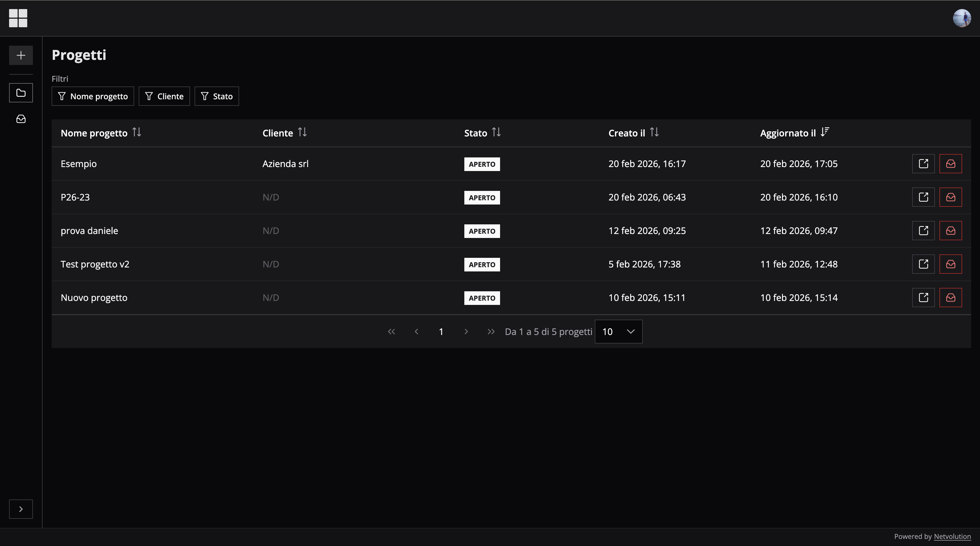Select page 1 in the paginator
This screenshot has width=980, height=546.
[441, 331]
